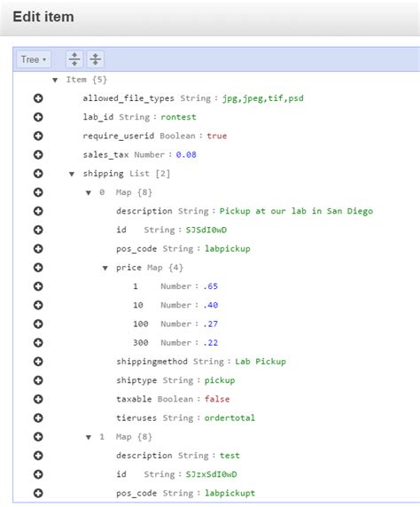Collapse the 0 Map {8} node
This screenshot has width=420, height=507.
(x=89, y=193)
